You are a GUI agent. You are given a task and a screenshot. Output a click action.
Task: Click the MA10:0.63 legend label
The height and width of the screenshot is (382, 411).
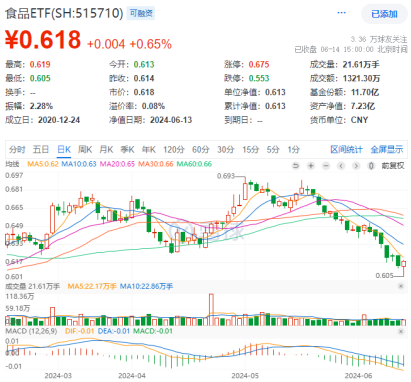[79, 164]
